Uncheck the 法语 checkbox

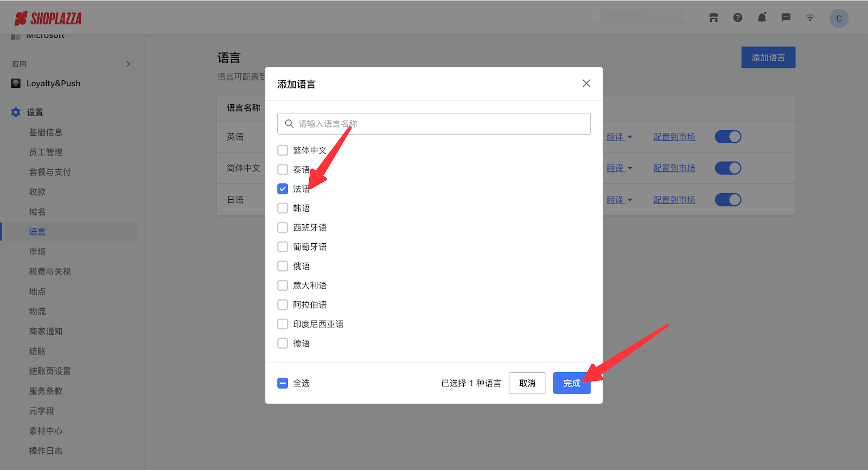click(283, 189)
